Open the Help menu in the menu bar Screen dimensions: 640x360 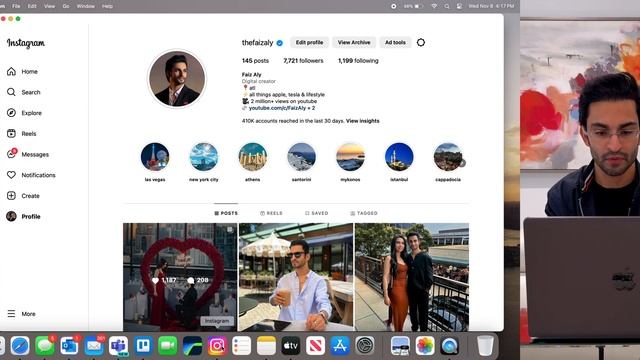[107, 6]
